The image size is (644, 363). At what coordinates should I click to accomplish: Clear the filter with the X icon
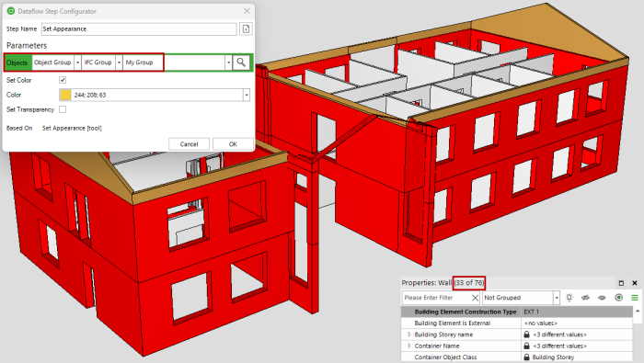(475, 298)
